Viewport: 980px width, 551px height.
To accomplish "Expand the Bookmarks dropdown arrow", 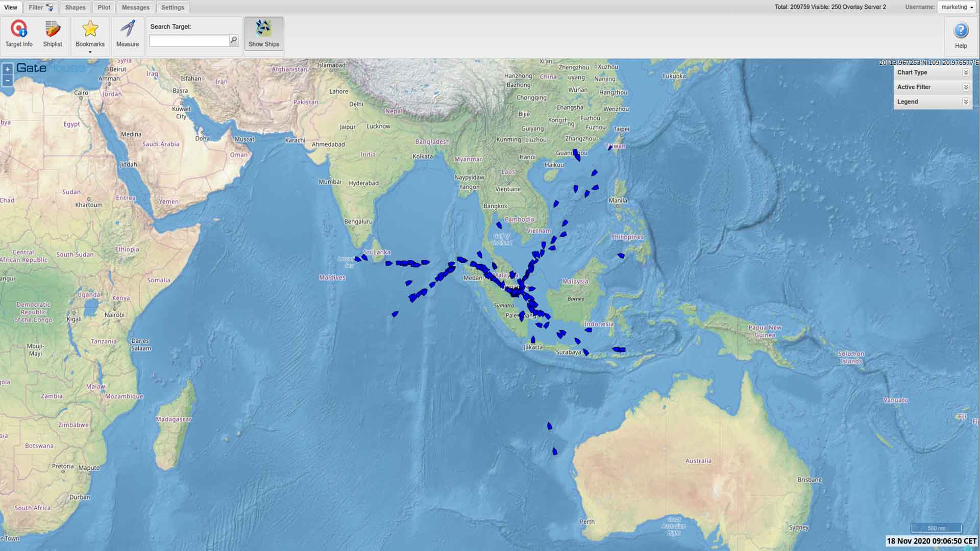I will coord(90,52).
